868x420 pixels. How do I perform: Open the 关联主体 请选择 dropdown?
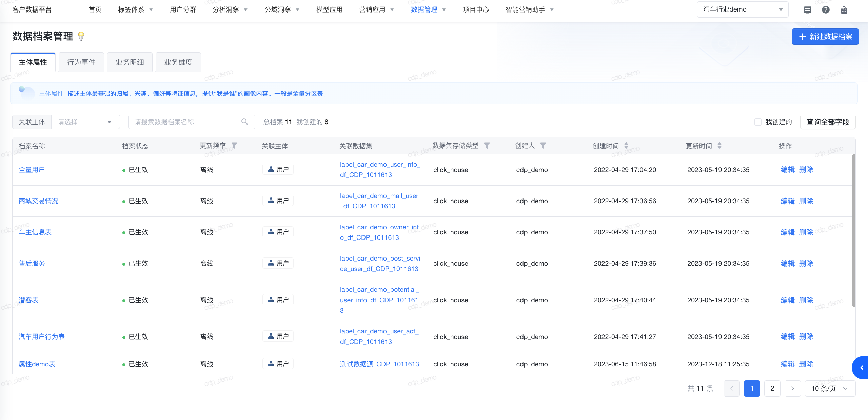(85, 122)
